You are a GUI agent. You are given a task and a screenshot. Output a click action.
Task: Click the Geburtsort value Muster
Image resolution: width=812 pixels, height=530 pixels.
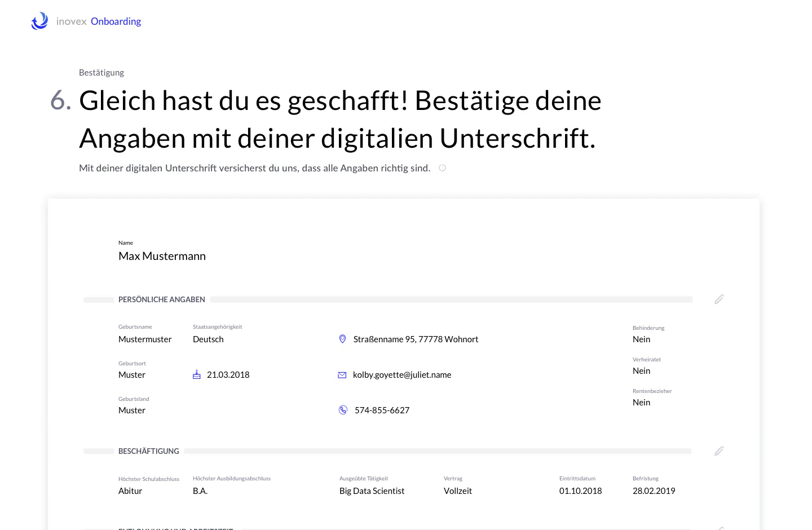click(x=132, y=375)
